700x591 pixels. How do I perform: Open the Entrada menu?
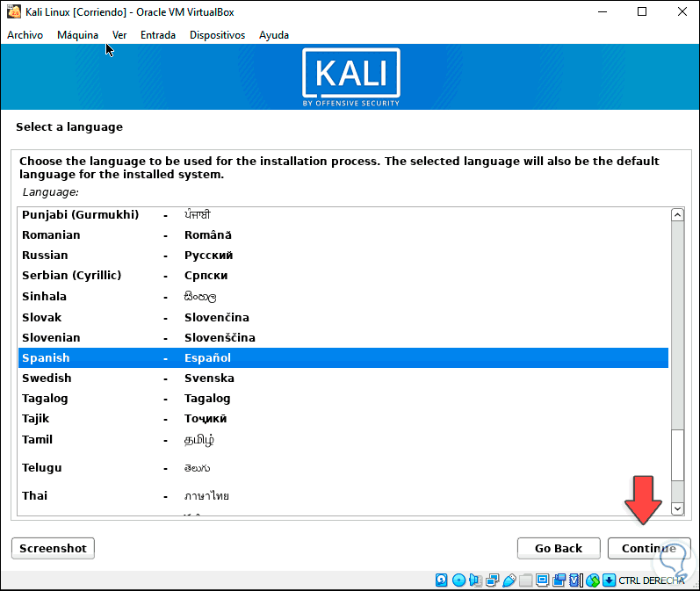pyautogui.click(x=158, y=35)
